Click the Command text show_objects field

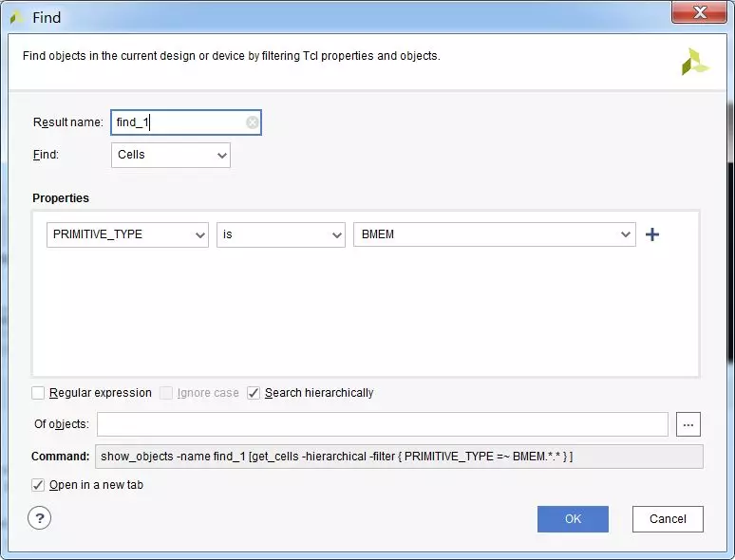[399, 457]
